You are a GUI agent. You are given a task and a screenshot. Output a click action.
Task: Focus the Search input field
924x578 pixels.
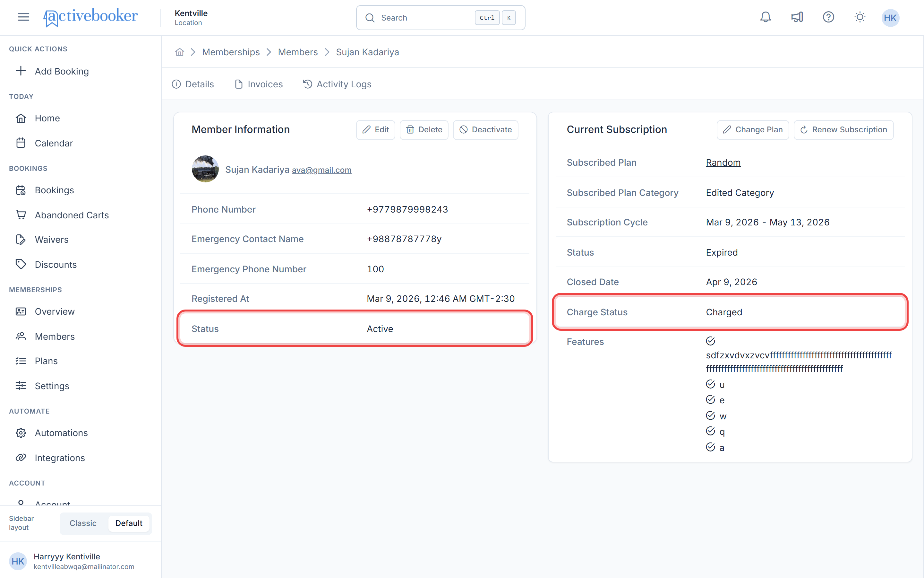(441, 18)
